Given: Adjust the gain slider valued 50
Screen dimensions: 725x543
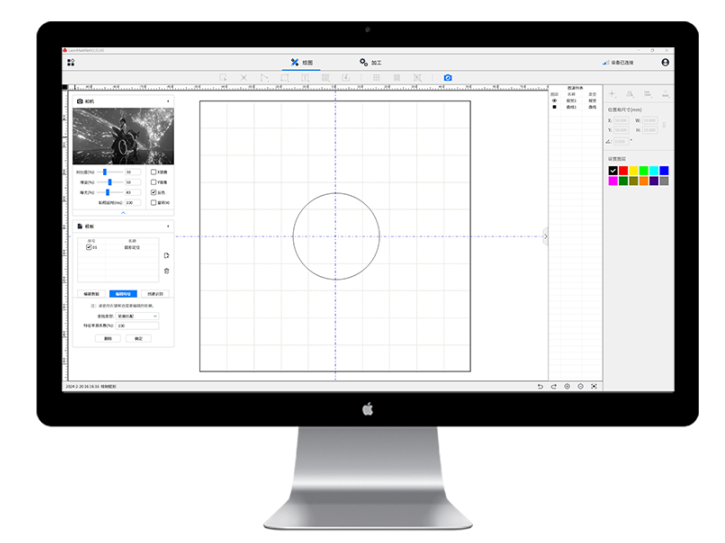Looking at the screenshot, I should coord(110,182).
